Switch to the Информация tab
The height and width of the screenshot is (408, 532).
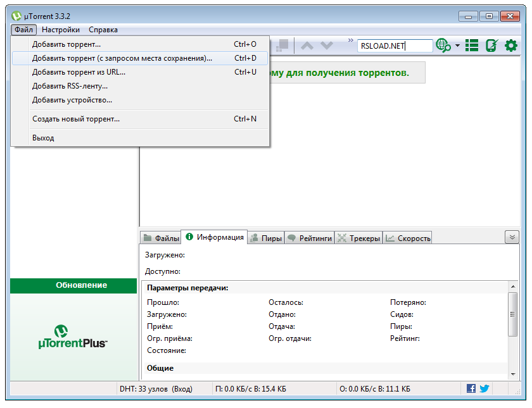[215, 237]
